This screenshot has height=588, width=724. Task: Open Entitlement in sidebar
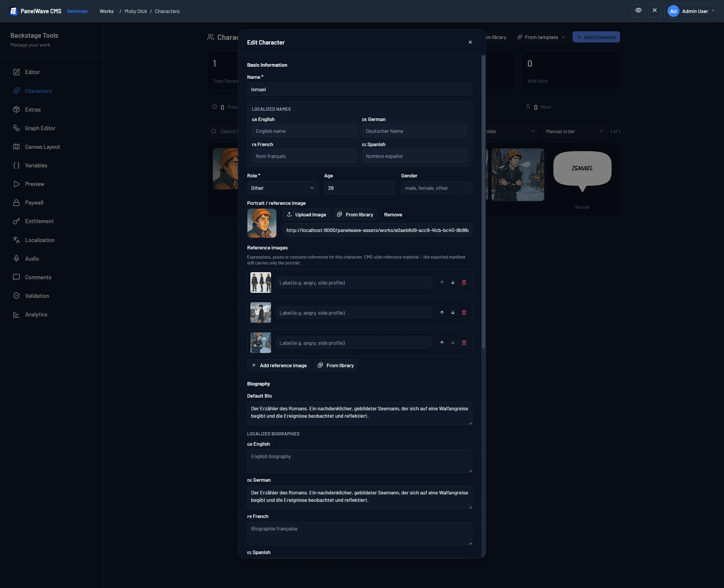click(x=51, y=221)
